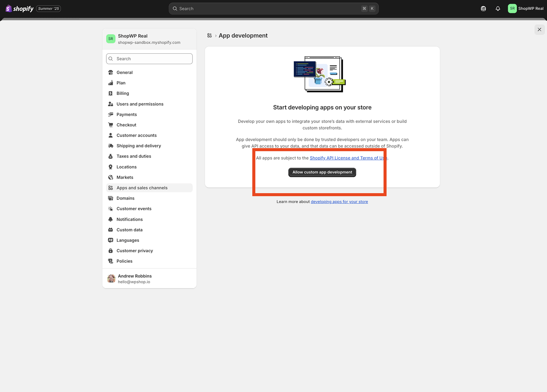The image size is (547, 392).
Task: Open Billing settings
Action: (x=149, y=93)
